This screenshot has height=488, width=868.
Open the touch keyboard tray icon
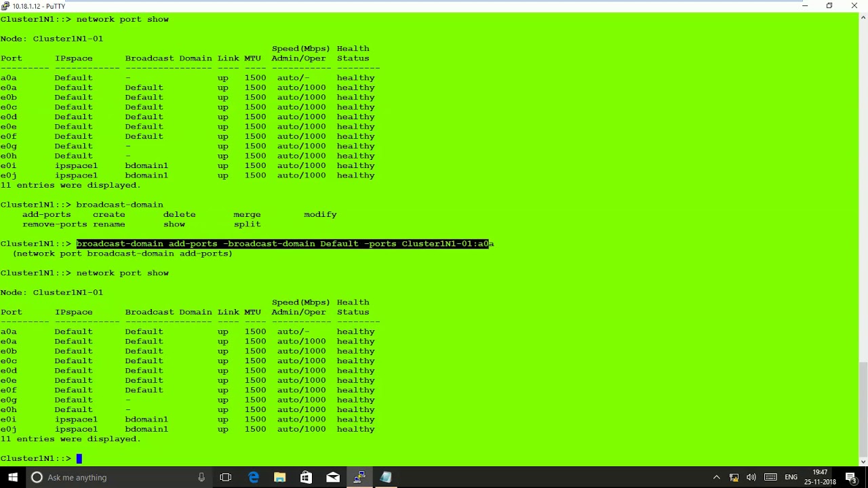point(770,477)
